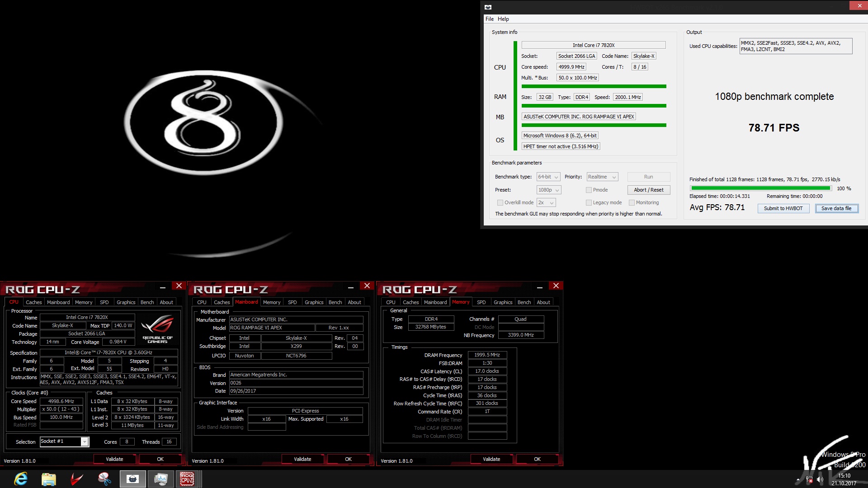This screenshot has width=868, height=488.
Task: Switch to Caches tab in left CPU-Z window
Action: [33, 302]
